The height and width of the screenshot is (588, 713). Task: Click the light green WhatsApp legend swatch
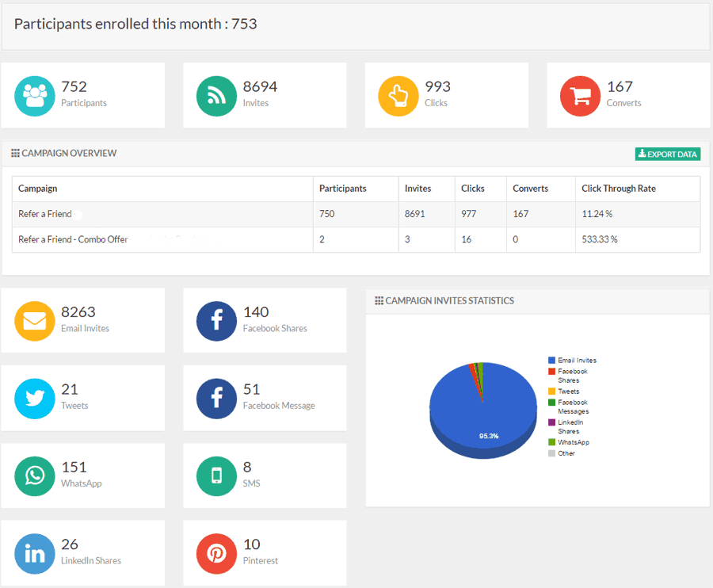(x=551, y=442)
